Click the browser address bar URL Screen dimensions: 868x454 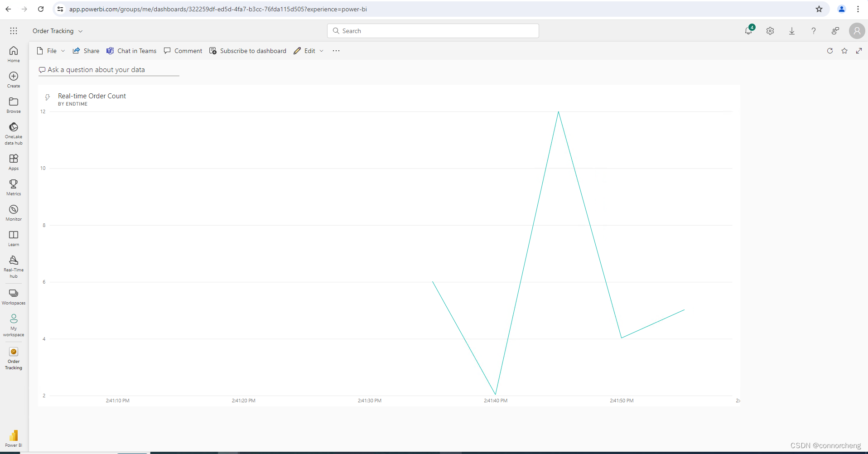pyautogui.click(x=218, y=9)
